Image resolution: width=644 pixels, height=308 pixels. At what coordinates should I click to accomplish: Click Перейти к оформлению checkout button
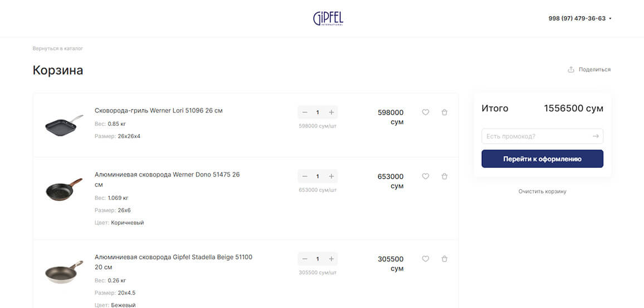[542, 159]
